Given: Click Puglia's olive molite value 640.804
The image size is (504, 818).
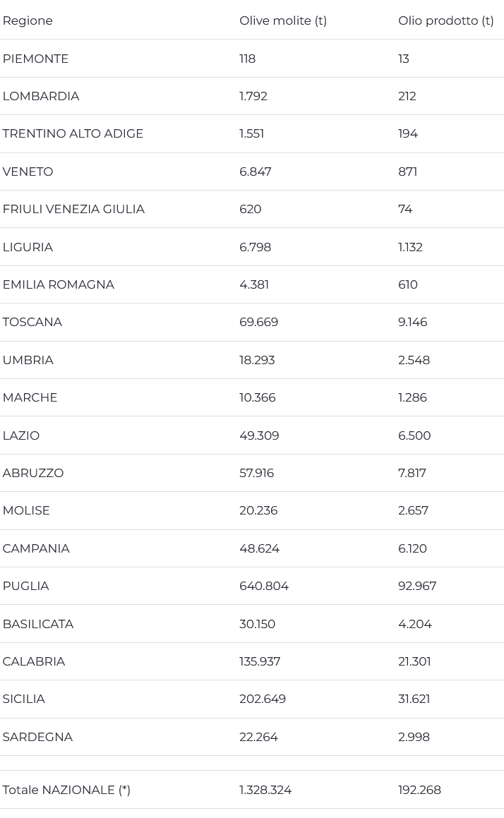Looking at the screenshot, I should pos(264,587).
